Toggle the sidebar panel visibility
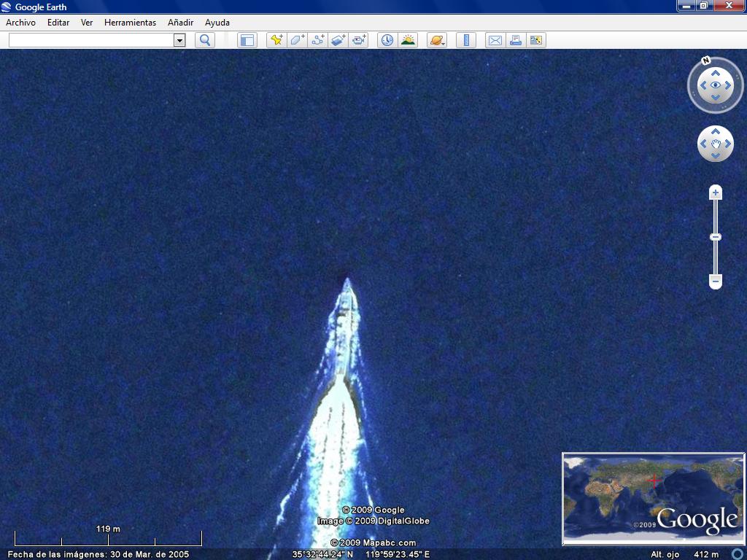The height and width of the screenshot is (560, 747). click(x=247, y=40)
